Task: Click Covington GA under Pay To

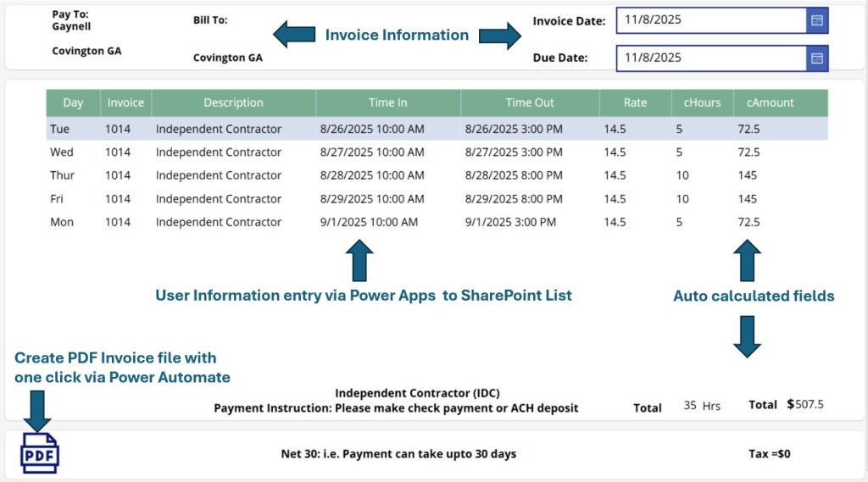Action: [86, 51]
